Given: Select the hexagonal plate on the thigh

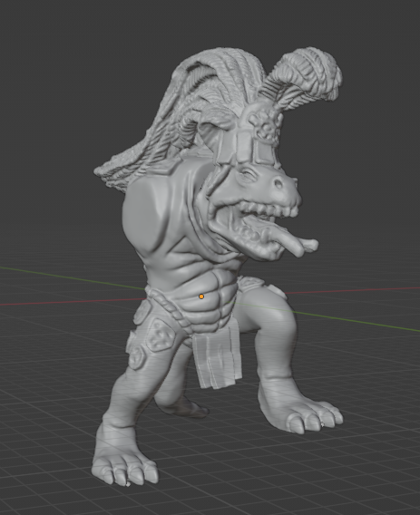Looking at the screenshot, I should point(161,335).
